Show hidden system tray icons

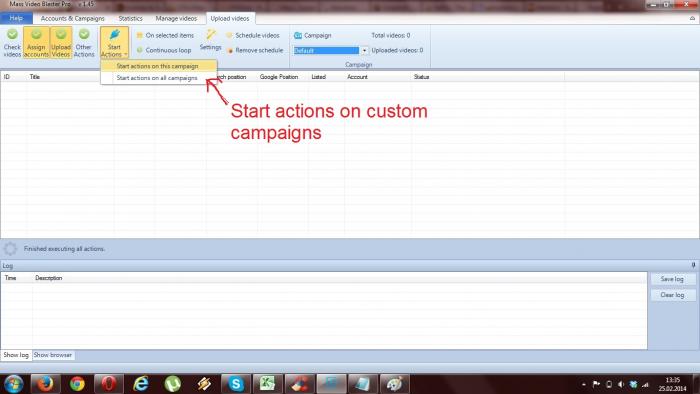point(584,384)
